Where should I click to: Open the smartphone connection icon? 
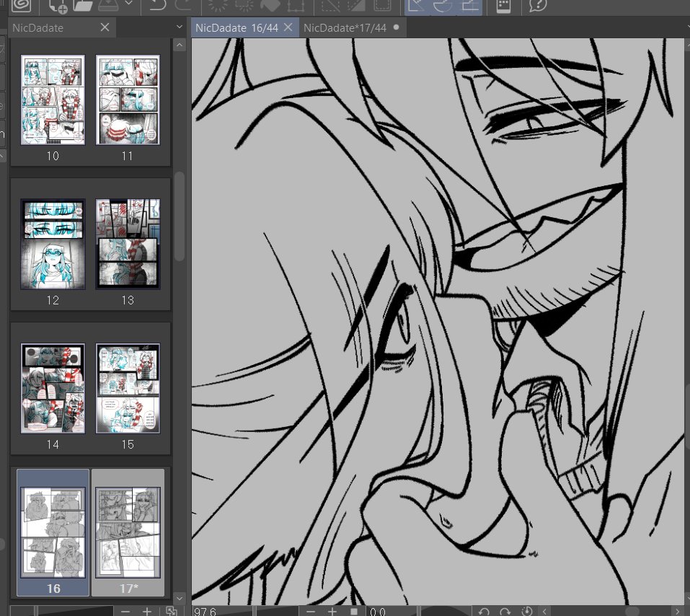(x=503, y=6)
